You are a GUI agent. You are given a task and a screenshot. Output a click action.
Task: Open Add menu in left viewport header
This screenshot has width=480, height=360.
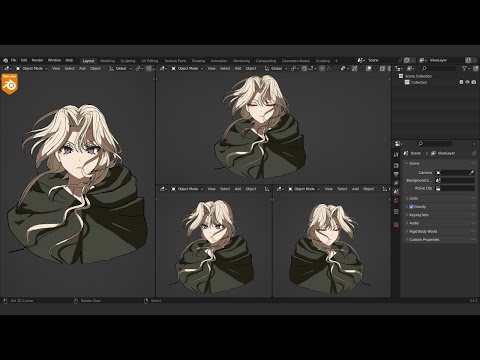pyautogui.click(x=82, y=68)
